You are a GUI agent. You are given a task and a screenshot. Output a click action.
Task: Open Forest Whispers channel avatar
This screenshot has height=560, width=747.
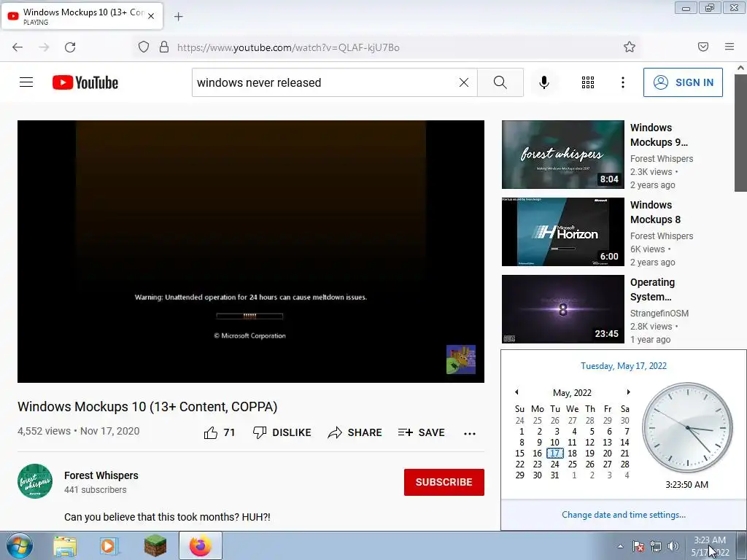[x=35, y=481]
